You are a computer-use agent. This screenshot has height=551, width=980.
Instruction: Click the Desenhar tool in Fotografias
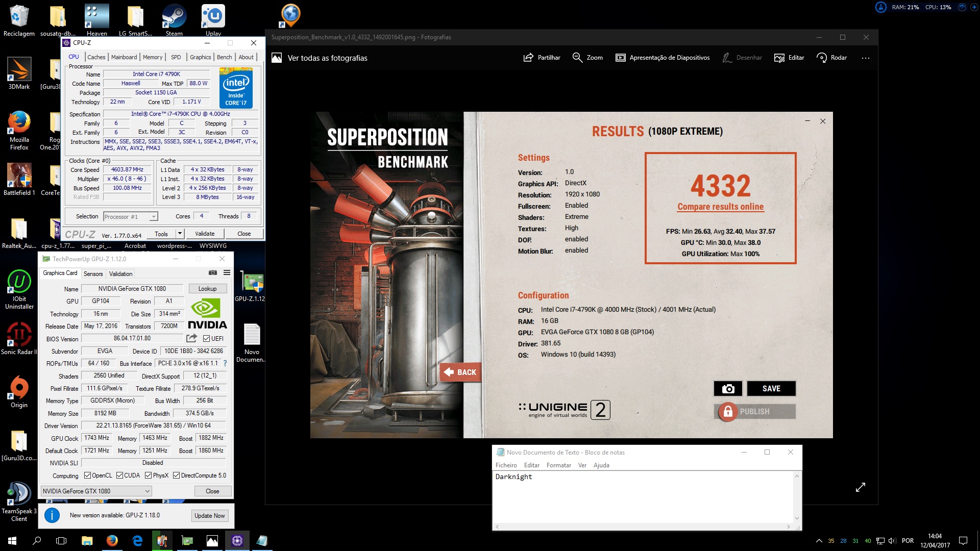pyautogui.click(x=742, y=58)
